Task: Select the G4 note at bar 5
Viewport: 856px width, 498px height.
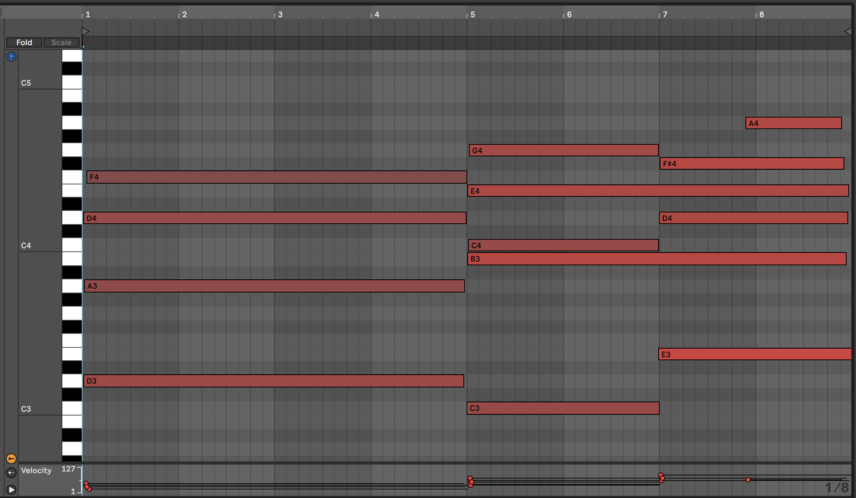Action: point(563,150)
